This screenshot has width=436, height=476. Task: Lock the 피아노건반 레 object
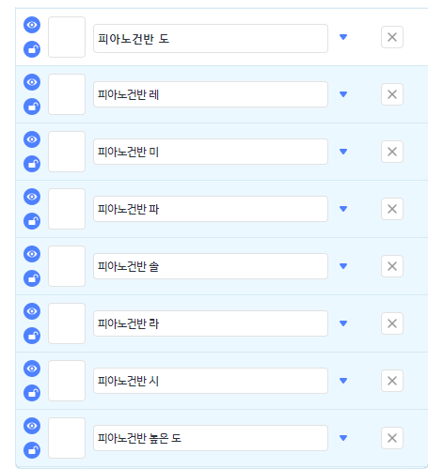(32, 107)
